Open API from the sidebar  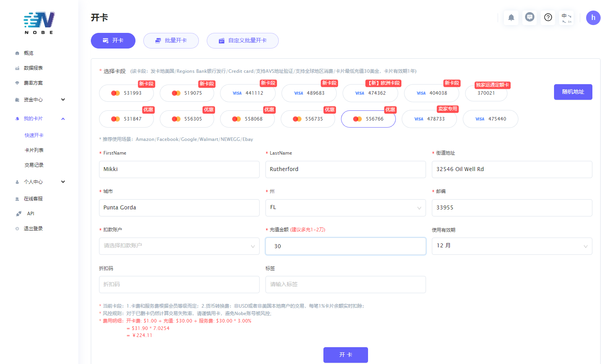pyautogui.click(x=31, y=214)
